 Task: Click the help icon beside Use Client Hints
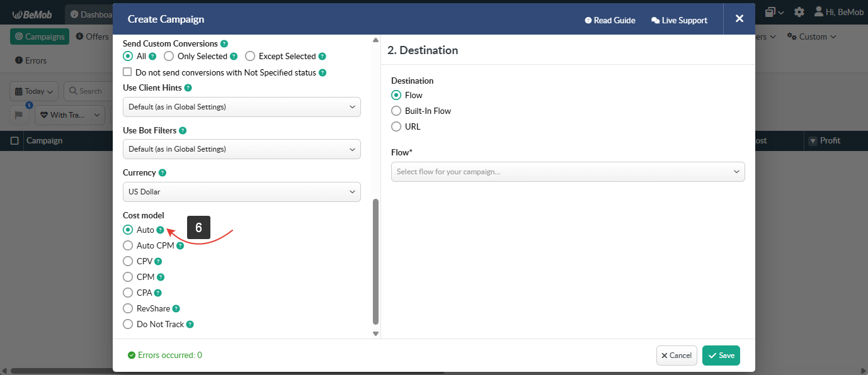coord(188,88)
